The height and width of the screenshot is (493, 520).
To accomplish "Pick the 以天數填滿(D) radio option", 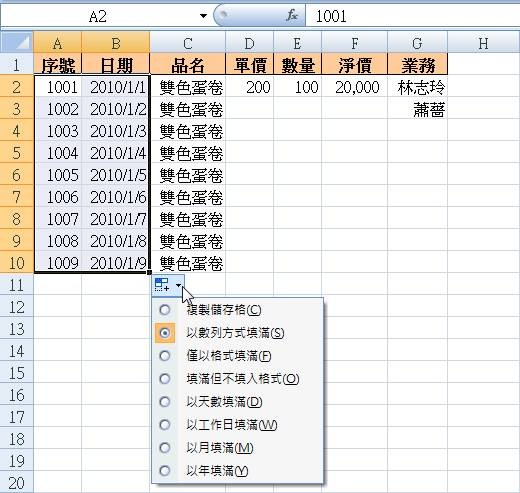I will (165, 402).
